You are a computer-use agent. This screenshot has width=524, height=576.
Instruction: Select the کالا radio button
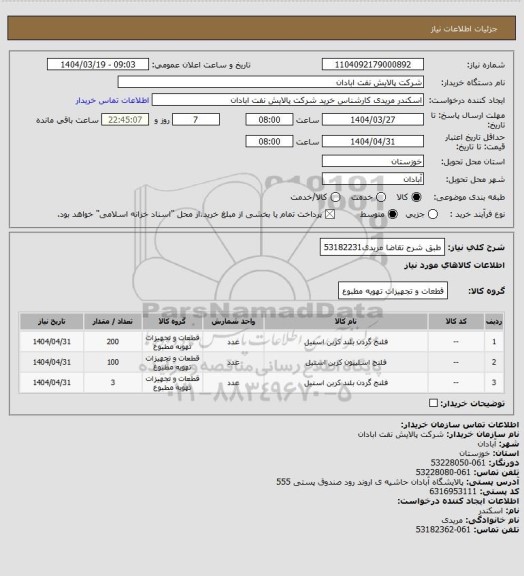click(416, 197)
